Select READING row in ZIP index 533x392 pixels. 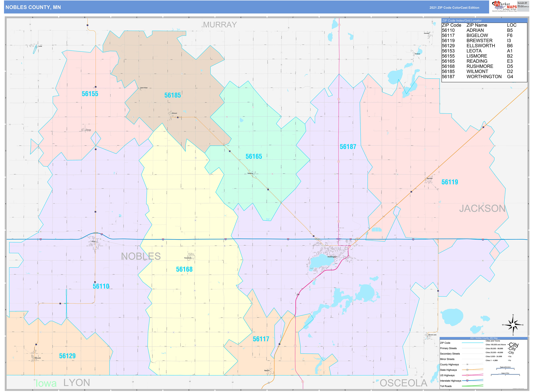click(477, 61)
